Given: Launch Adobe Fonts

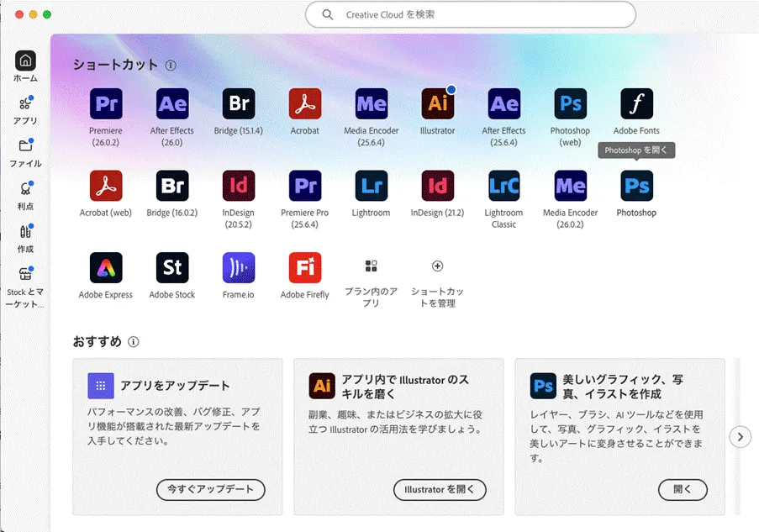Looking at the screenshot, I should [636, 103].
